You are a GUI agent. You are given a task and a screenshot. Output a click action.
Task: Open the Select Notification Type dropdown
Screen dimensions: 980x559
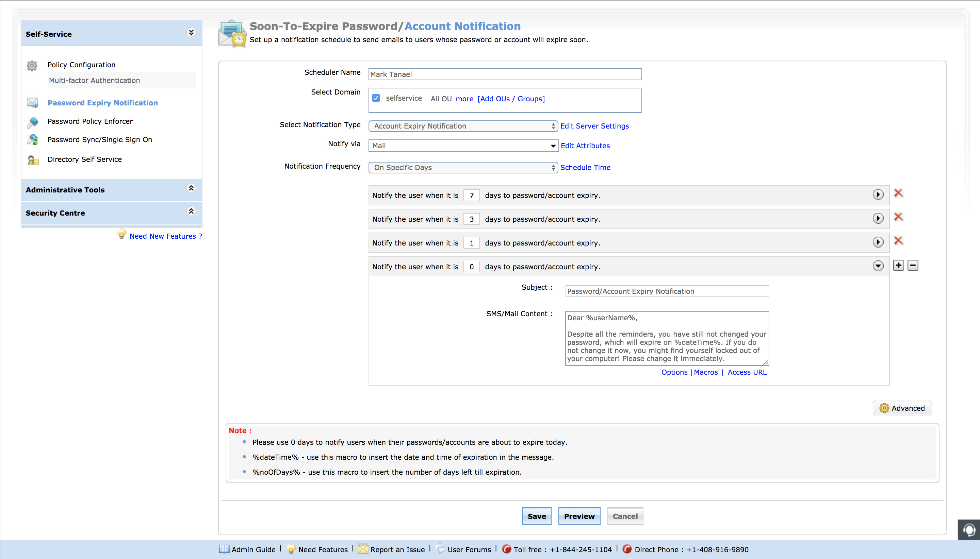(x=463, y=126)
